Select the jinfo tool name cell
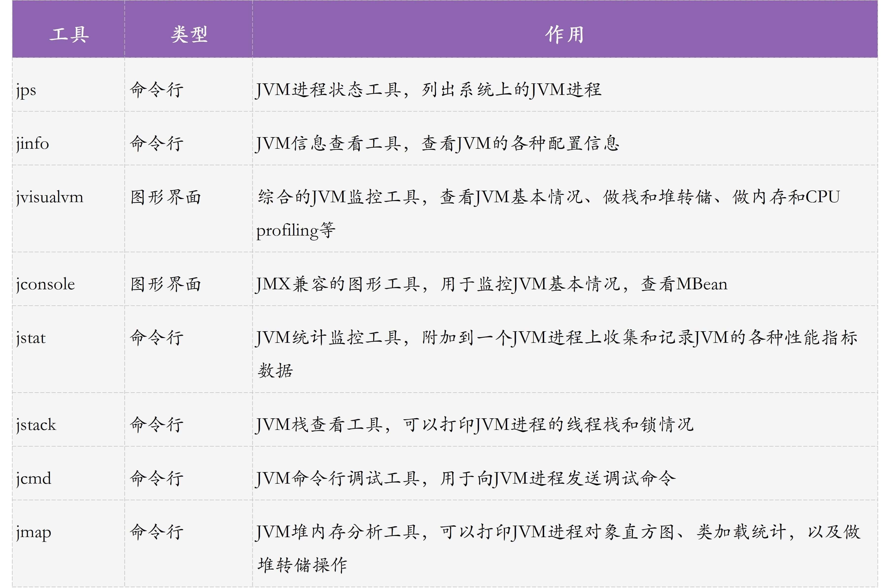 33,144
